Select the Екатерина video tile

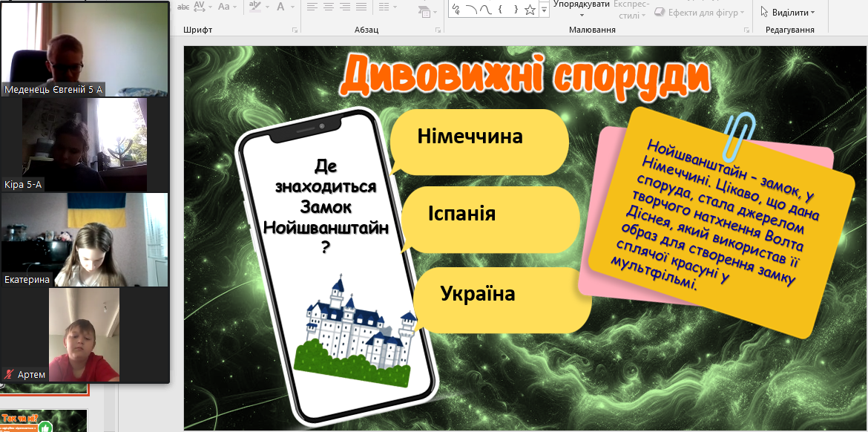tap(85, 239)
